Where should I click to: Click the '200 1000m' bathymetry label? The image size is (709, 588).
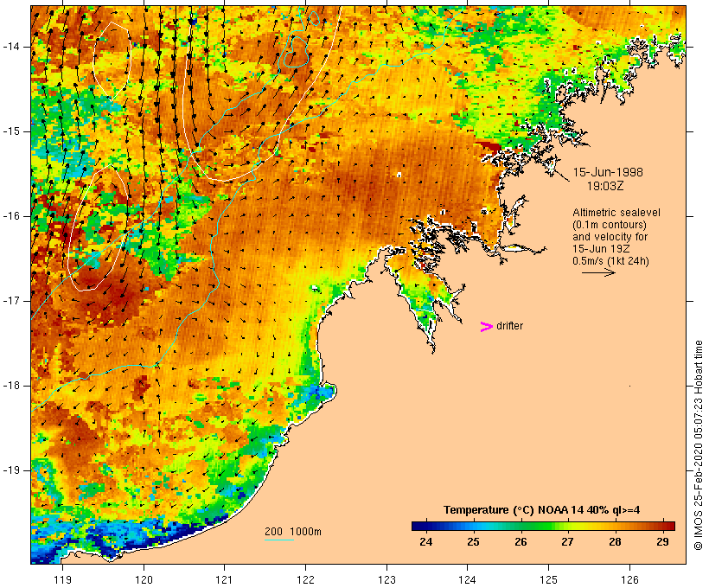pyautogui.click(x=293, y=532)
